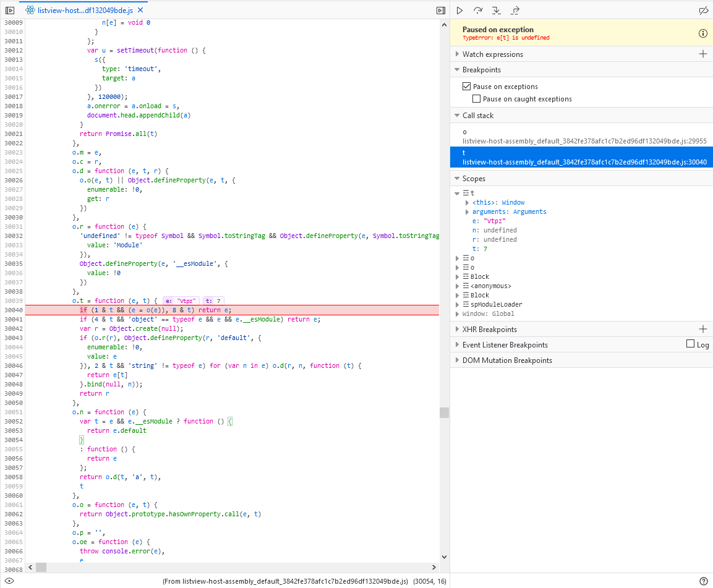Select the listview-host js file tab

(85, 10)
